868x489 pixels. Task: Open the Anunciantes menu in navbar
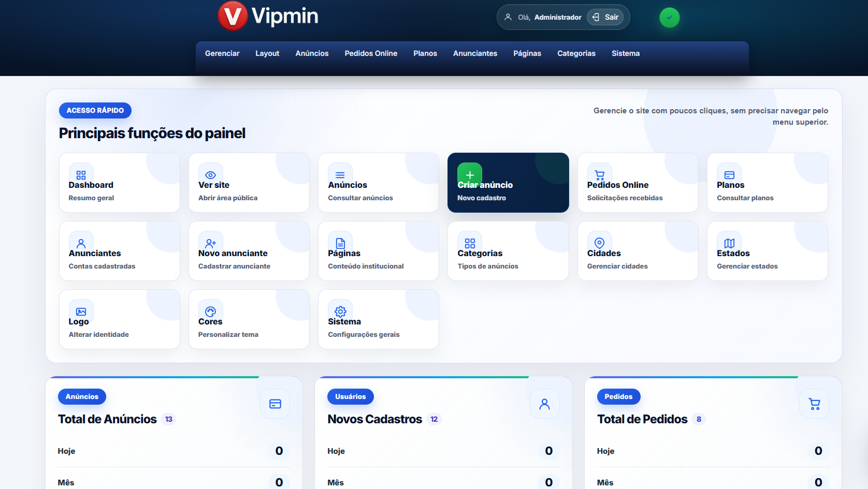[x=475, y=53]
